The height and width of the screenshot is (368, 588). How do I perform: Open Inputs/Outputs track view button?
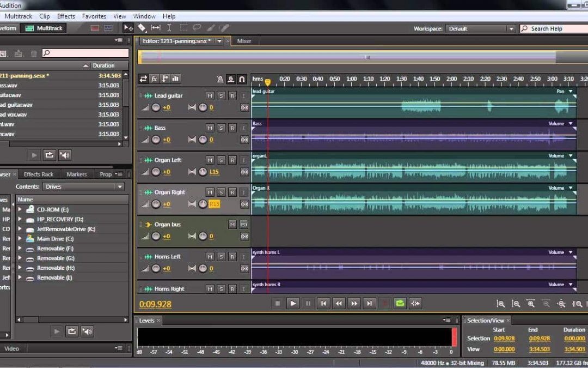[x=143, y=79]
